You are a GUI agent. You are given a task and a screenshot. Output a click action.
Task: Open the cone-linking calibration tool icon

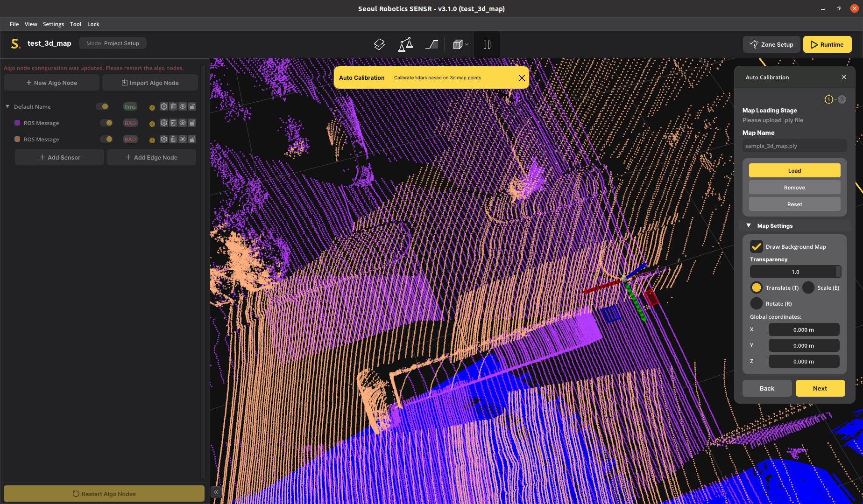click(405, 44)
